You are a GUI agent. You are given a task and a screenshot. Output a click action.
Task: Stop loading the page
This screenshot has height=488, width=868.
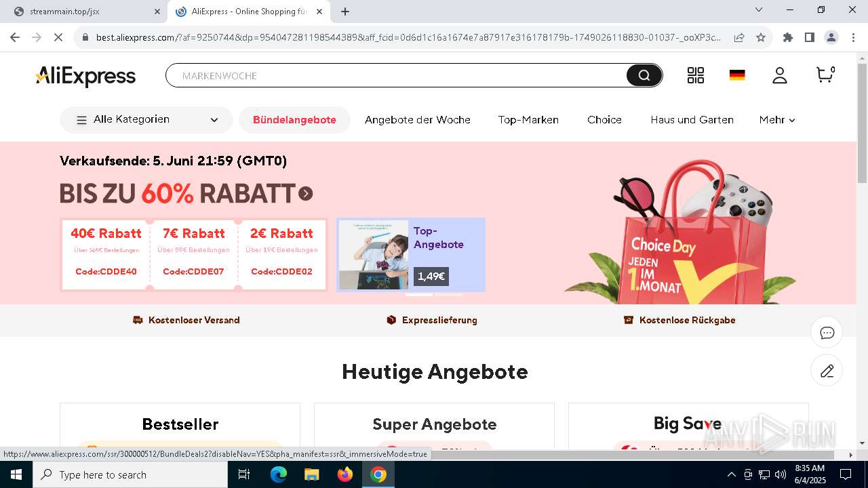(58, 37)
